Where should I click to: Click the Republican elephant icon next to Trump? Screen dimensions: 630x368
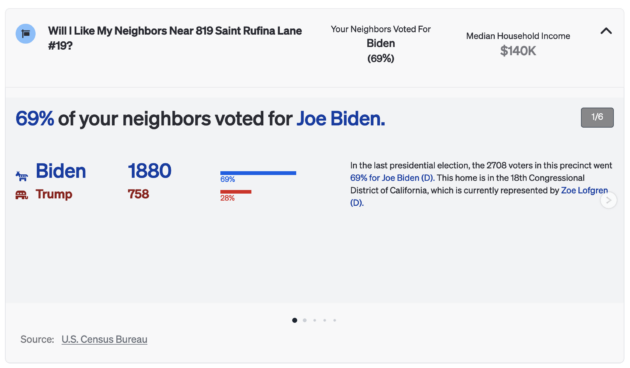(22, 195)
